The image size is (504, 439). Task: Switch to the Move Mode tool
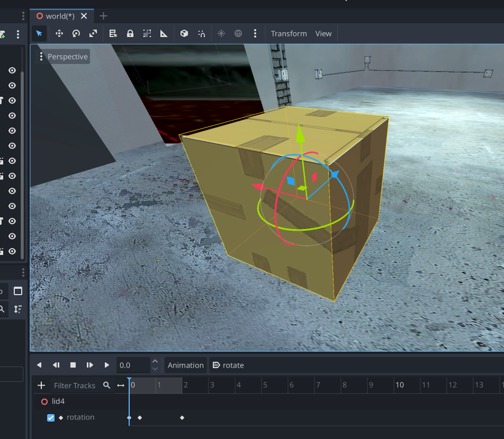[59, 33]
